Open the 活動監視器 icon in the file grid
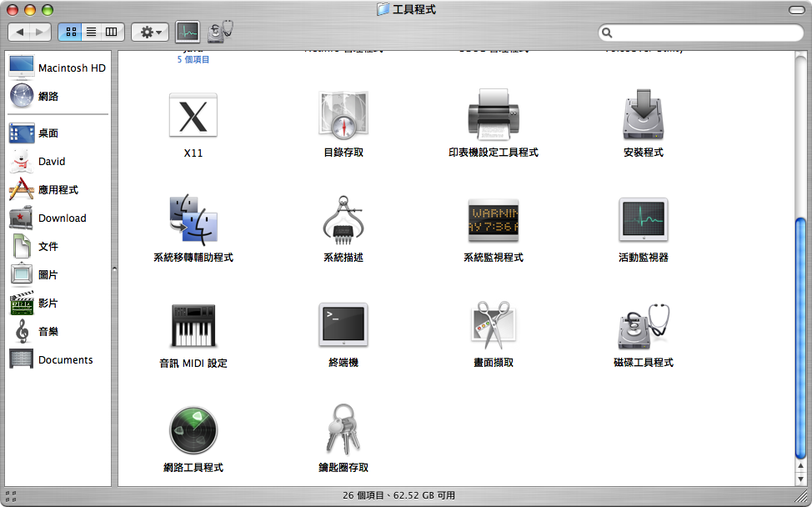 point(643,219)
